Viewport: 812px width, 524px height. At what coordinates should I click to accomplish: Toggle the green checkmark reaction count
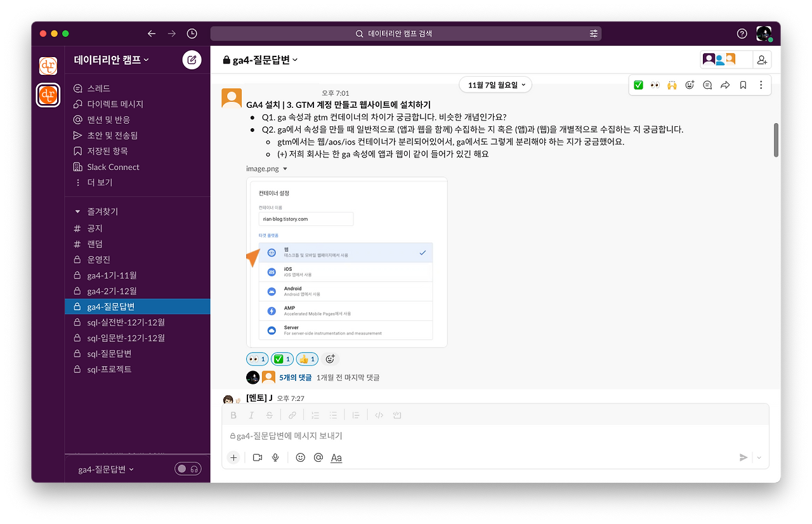click(282, 359)
